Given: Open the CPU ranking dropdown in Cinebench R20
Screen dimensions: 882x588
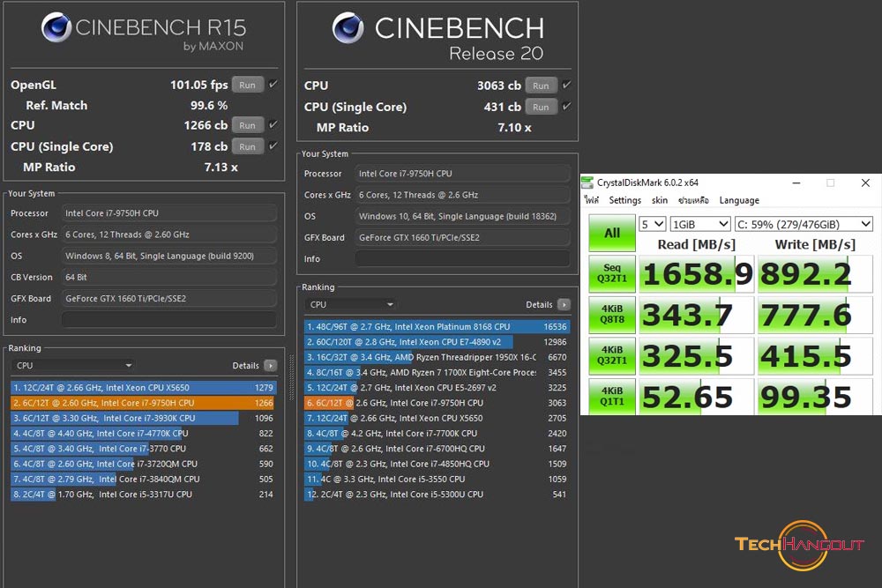Looking at the screenshot, I should [x=351, y=305].
